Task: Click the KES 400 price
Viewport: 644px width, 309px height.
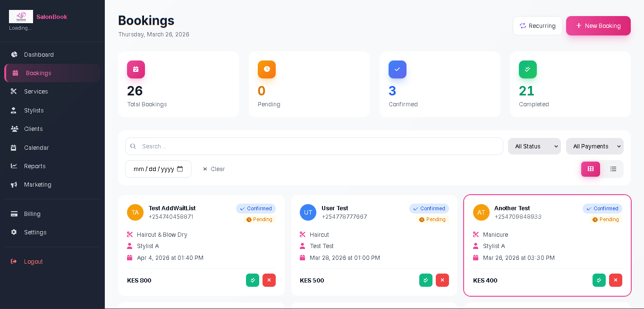Action: (x=485, y=280)
